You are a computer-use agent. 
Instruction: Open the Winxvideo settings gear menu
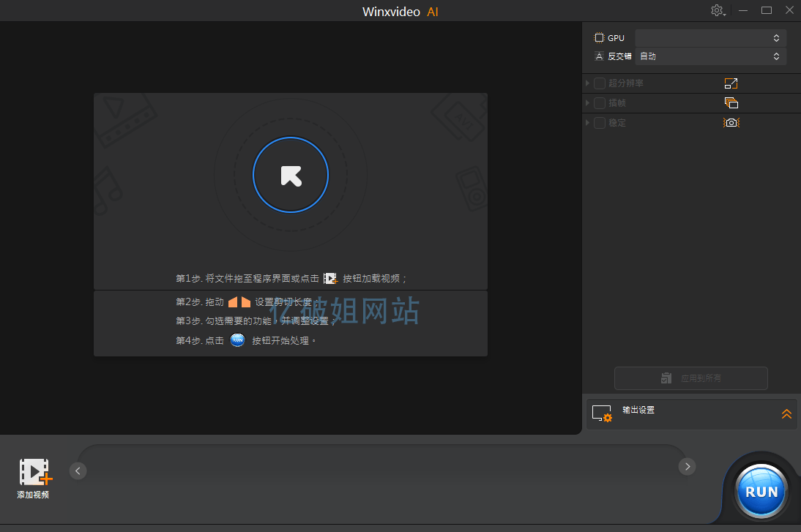(717, 10)
